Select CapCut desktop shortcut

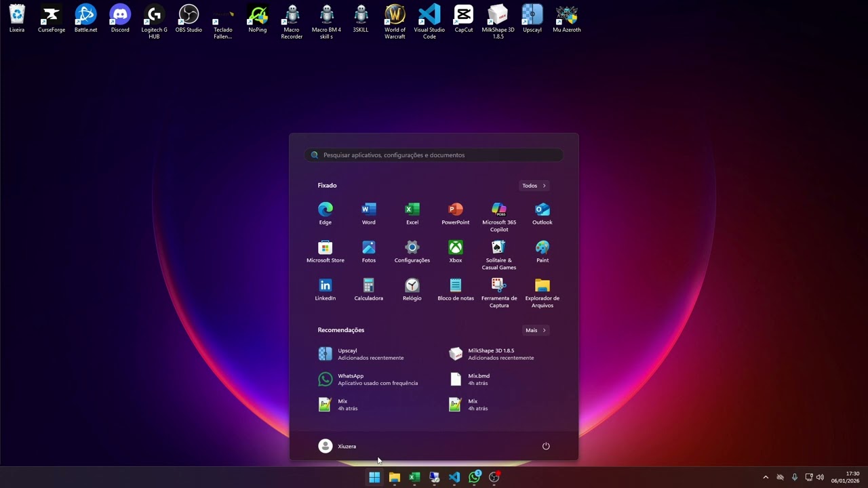coord(464,19)
